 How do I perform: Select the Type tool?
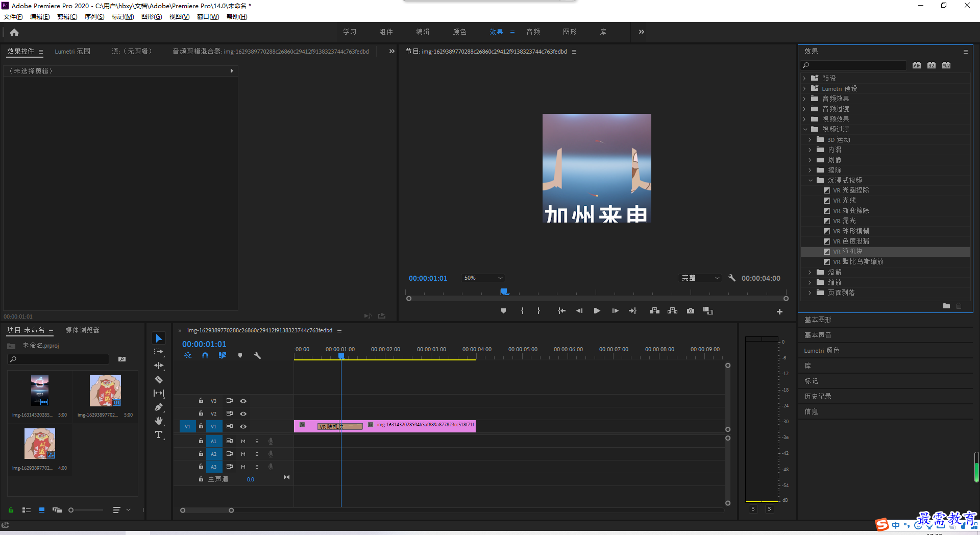159,434
